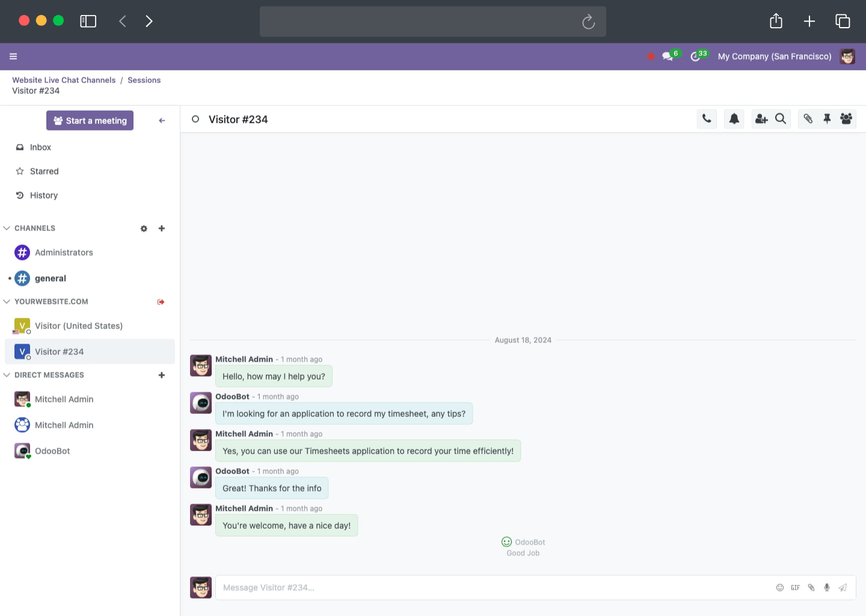Start voice message with microphone icon
Screen dimensions: 866x616
[827, 588]
